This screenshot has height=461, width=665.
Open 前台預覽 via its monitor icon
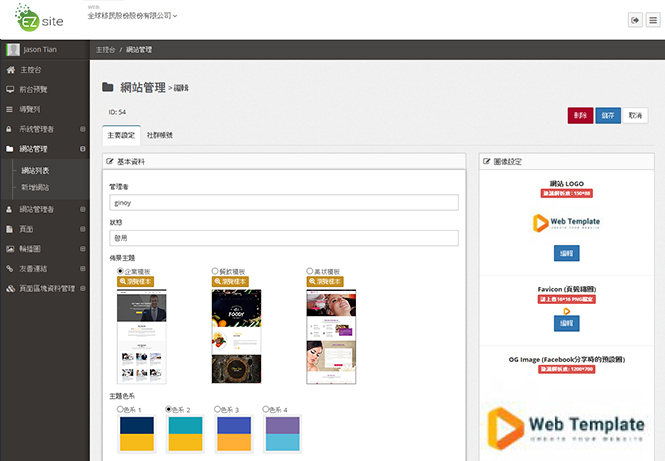click(10, 89)
